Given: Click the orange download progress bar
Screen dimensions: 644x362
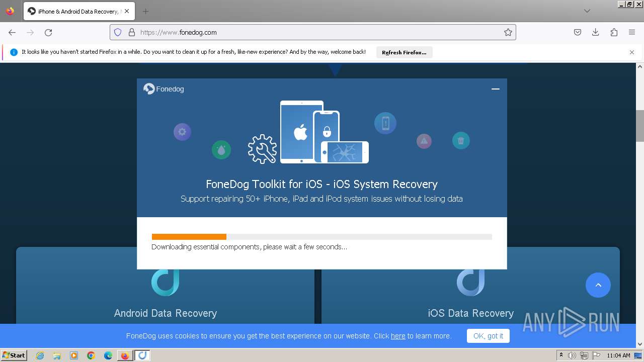Looking at the screenshot, I should pos(189,237).
